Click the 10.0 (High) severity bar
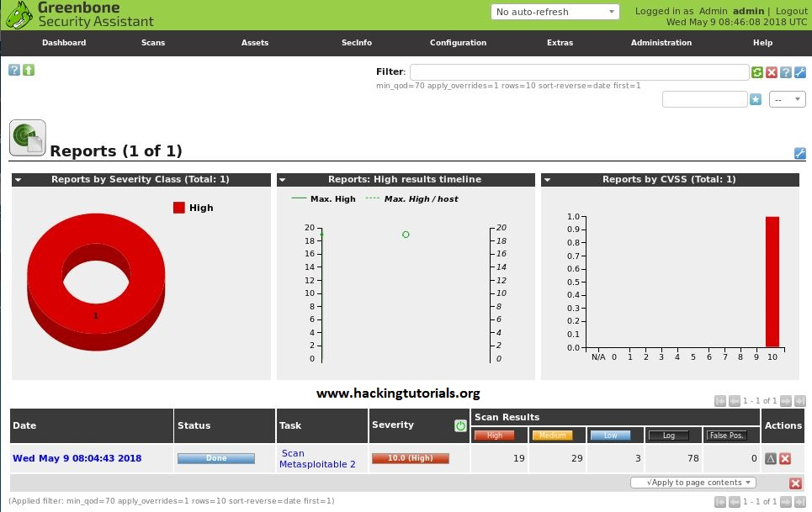Screen dimensions: 812x512 click(x=410, y=458)
